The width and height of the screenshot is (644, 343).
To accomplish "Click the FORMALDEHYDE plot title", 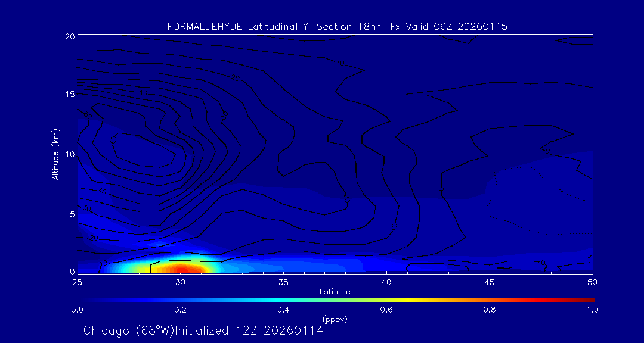I will coord(337,27).
